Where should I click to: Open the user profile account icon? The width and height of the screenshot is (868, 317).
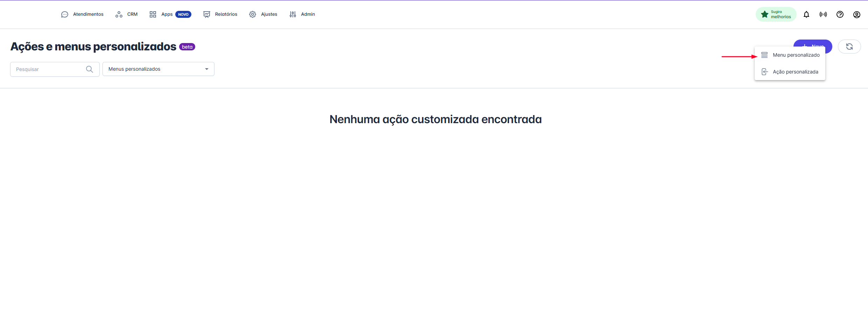tap(856, 14)
